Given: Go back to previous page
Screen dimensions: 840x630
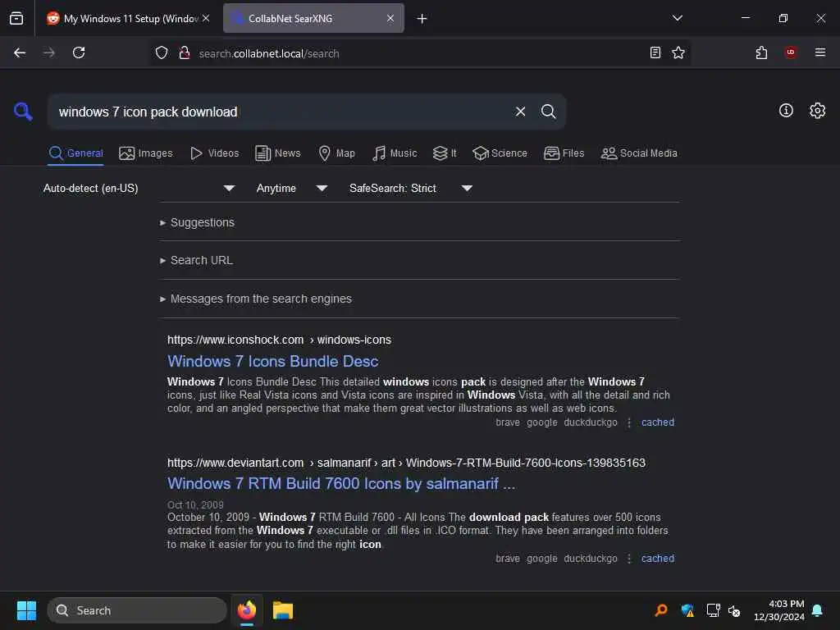Looking at the screenshot, I should (x=20, y=52).
